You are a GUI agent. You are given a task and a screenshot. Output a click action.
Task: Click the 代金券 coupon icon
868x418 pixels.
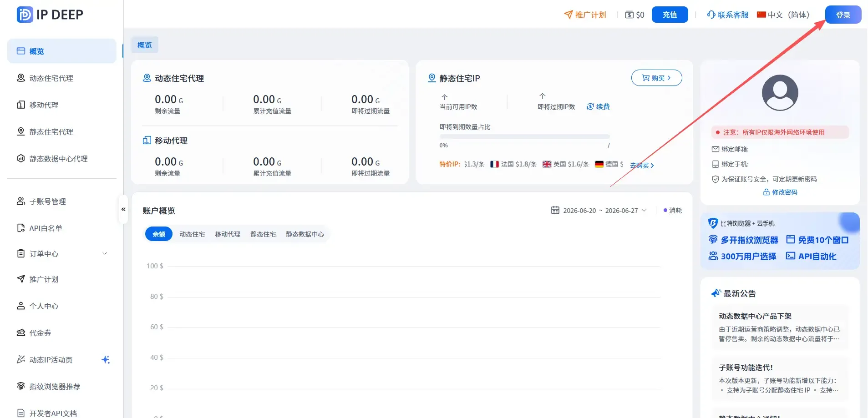20,332
